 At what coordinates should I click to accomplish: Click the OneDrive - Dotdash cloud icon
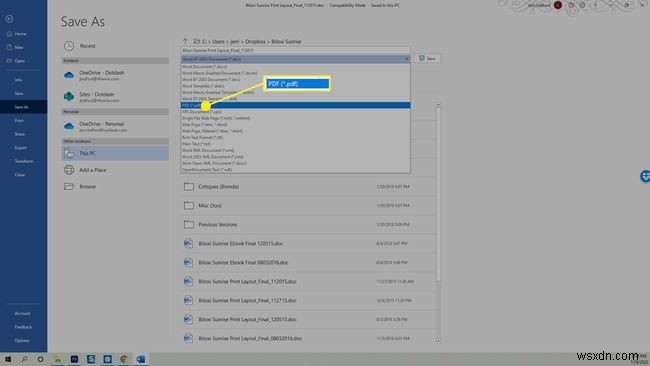(x=69, y=75)
